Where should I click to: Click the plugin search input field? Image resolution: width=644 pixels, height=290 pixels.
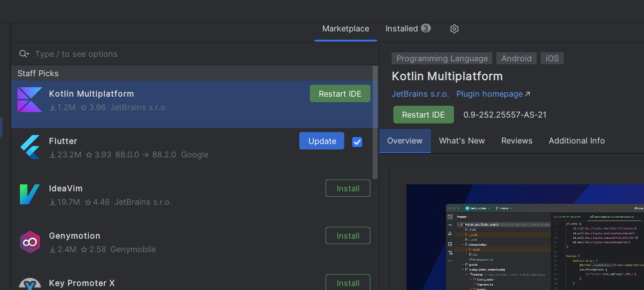[x=200, y=54]
